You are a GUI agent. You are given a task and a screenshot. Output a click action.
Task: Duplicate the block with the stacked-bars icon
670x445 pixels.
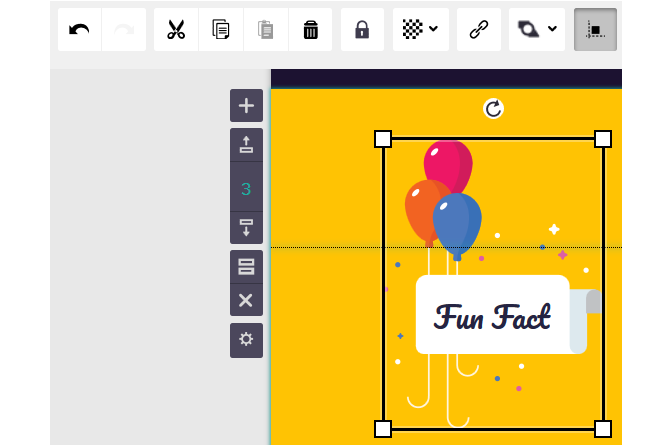247,267
